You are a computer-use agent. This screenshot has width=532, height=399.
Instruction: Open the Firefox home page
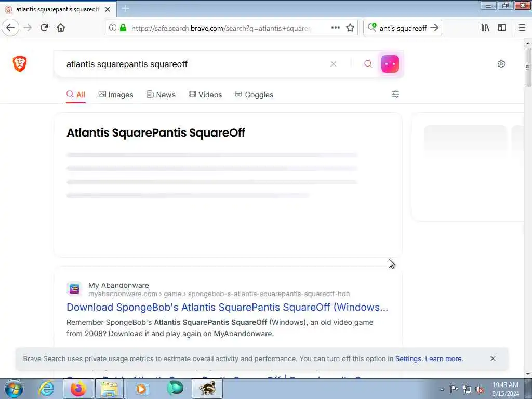(61, 28)
